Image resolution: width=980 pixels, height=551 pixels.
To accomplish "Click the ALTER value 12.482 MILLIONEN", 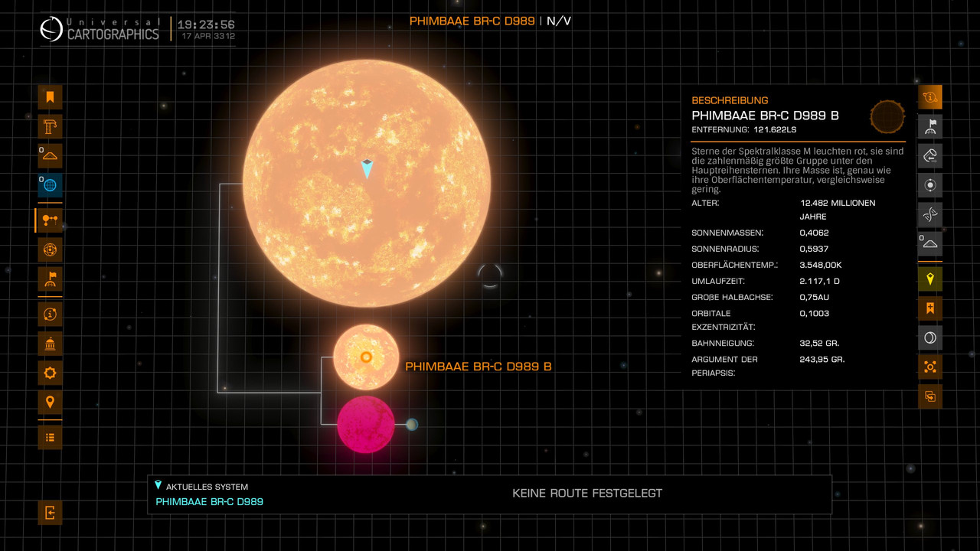I will [838, 203].
